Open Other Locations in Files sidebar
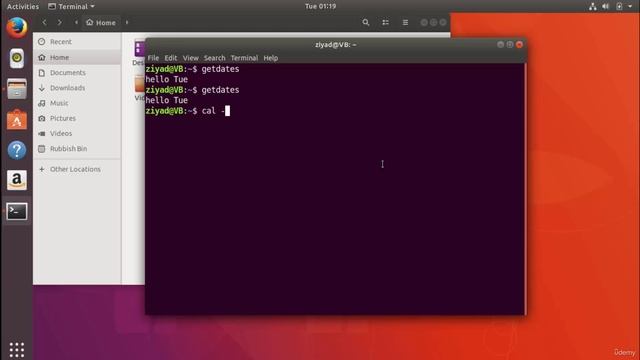The height and width of the screenshot is (360, 640). tap(77, 169)
